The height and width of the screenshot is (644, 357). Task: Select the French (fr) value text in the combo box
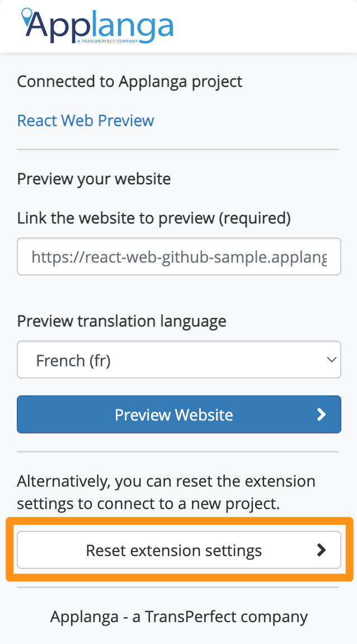coord(73,360)
